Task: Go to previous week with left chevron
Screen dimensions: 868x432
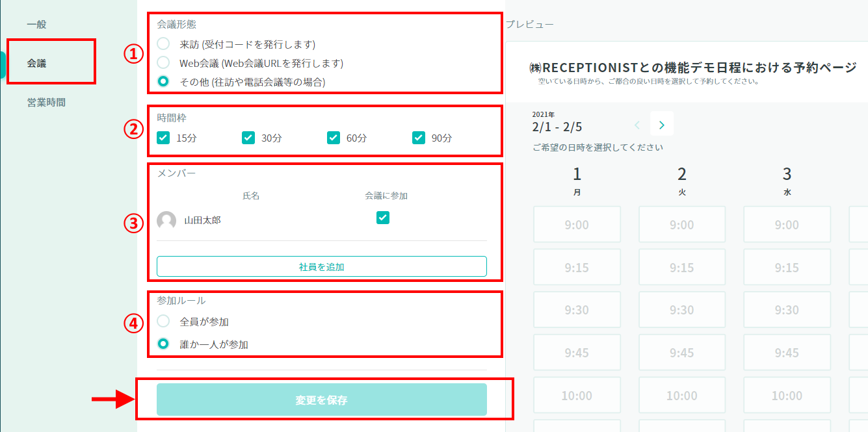Action: point(637,124)
